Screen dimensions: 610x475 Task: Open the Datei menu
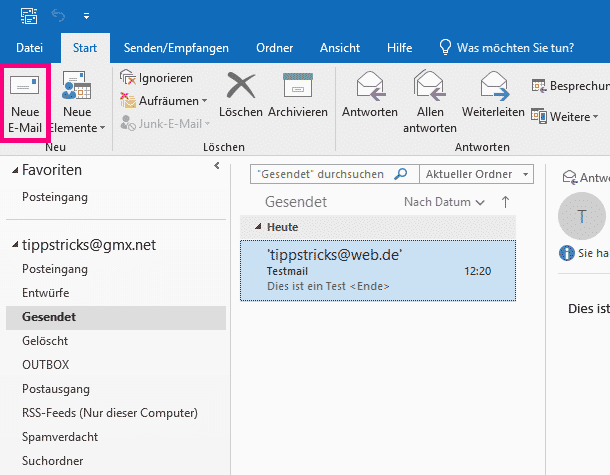(x=30, y=47)
